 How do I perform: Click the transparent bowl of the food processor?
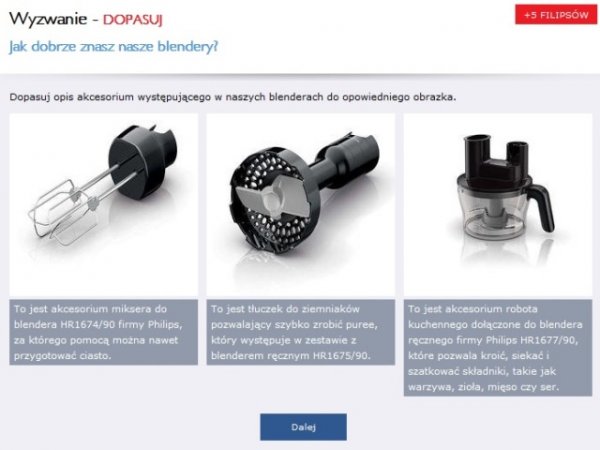pyautogui.click(x=496, y=214)
